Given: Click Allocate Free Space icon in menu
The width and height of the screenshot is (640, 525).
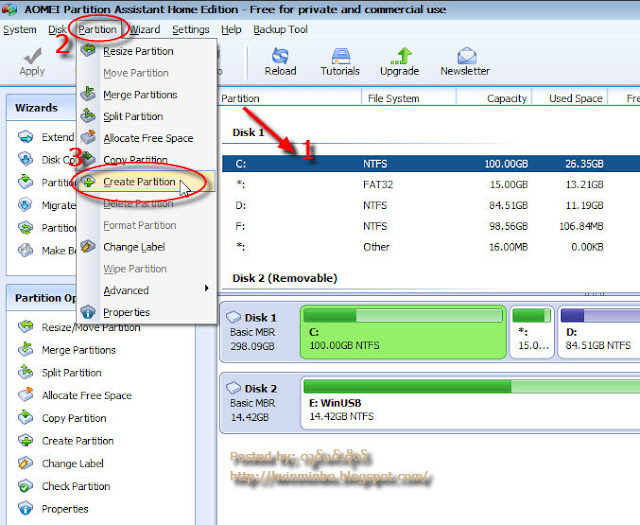Looking at the screenshot, I should [x=88, y=137].
